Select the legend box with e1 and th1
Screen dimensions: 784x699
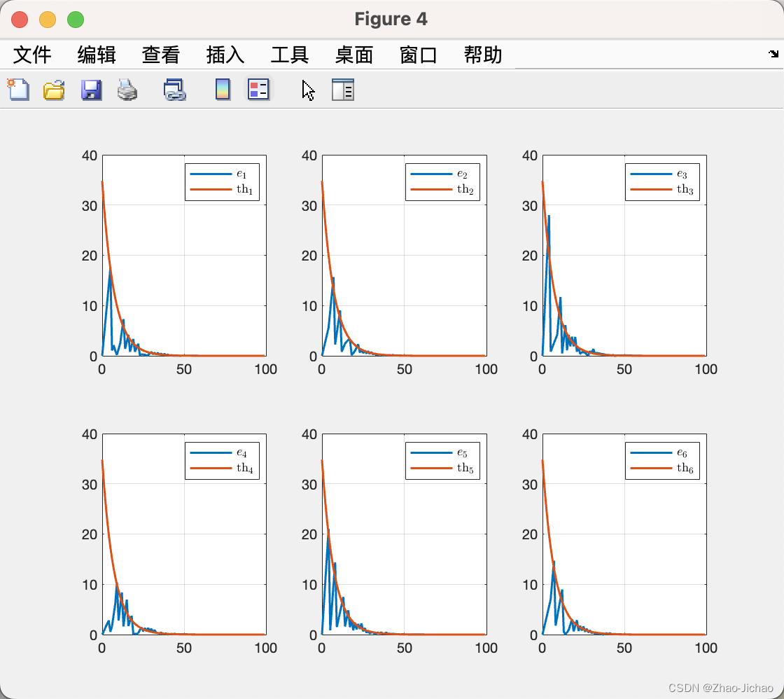point(222,182)
